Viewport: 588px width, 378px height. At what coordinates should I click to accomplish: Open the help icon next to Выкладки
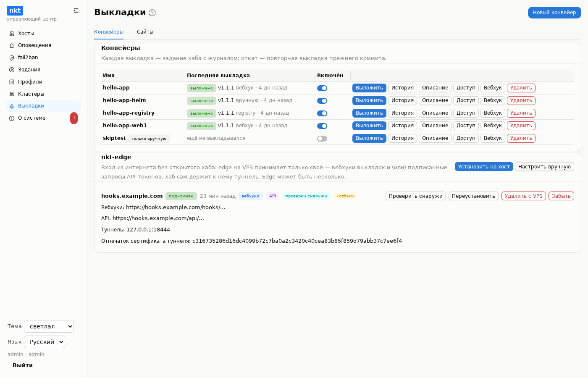[x=152, y=13]
